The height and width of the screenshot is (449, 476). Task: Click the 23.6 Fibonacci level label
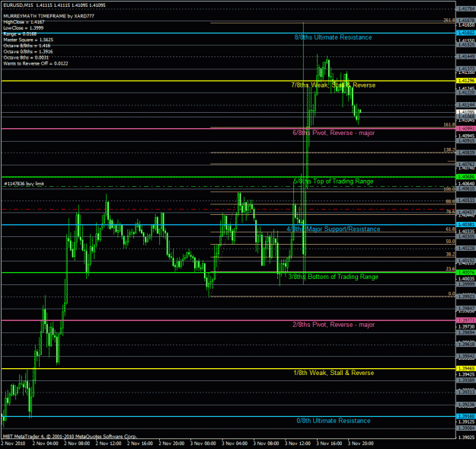[x=450, y=269]
